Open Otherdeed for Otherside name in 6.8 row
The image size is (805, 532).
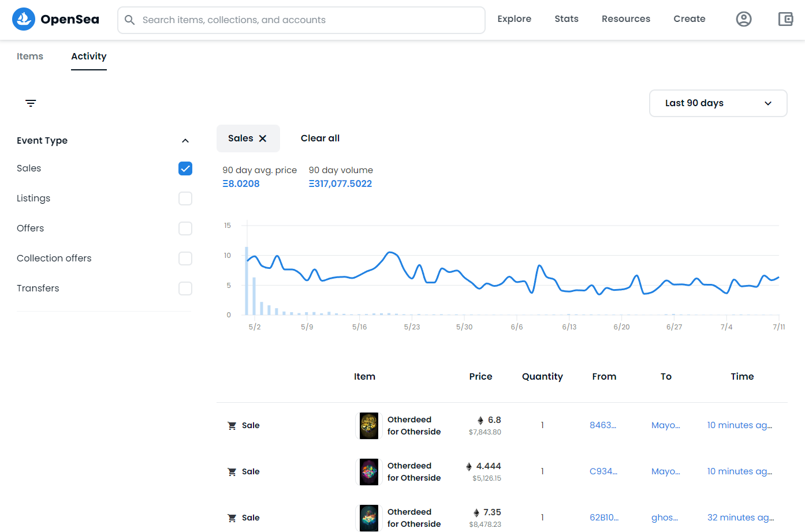pyautogui.click(x=414, y=426)
